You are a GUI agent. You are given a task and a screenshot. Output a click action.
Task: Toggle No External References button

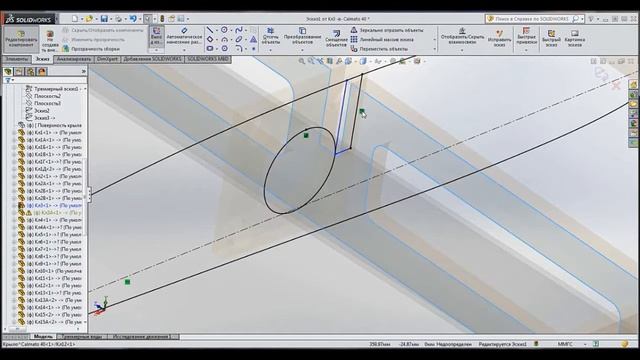pos(50,40)
